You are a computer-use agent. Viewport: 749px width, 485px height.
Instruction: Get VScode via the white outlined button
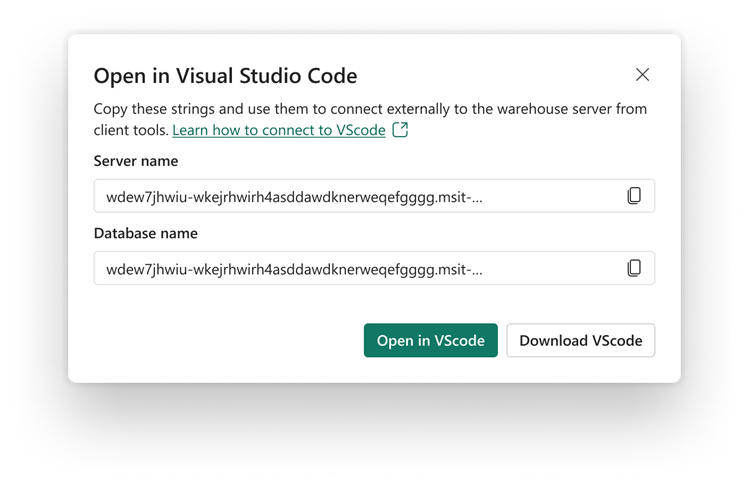[580, 340]
